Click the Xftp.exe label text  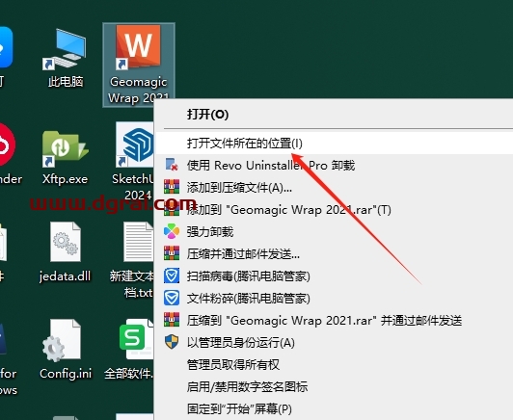click(x=65, y=179)
